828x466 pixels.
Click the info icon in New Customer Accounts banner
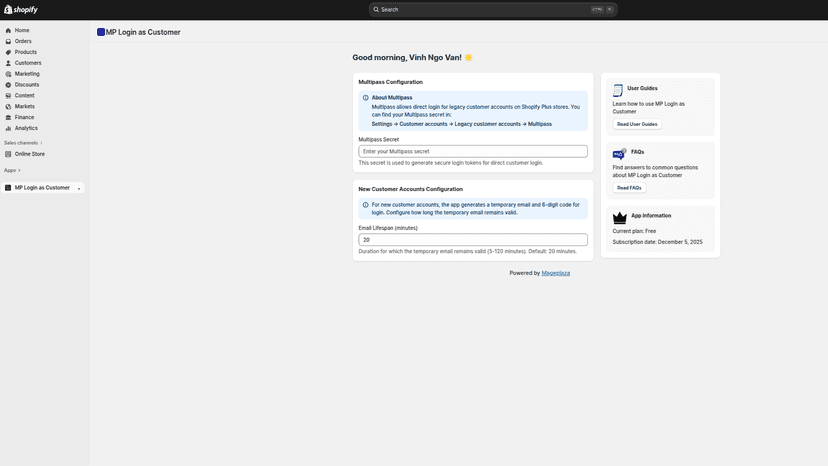(x=365, y=205)
